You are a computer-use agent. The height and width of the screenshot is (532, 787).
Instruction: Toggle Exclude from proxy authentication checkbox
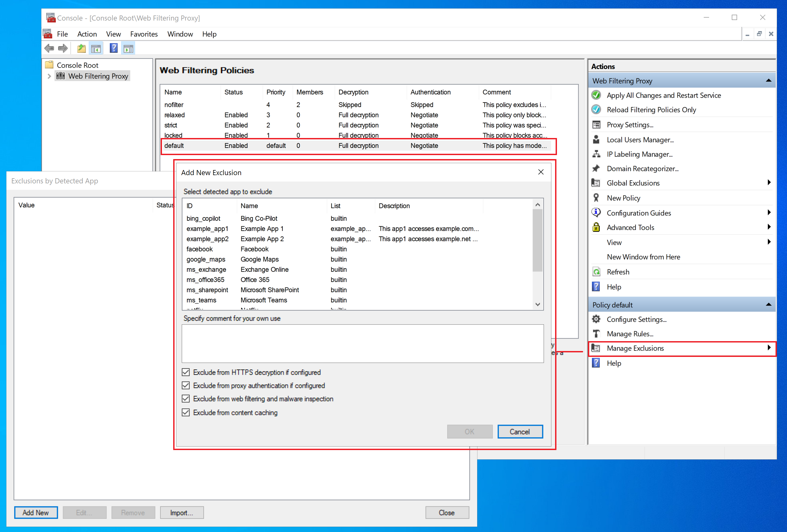click(x=185, y=385)
